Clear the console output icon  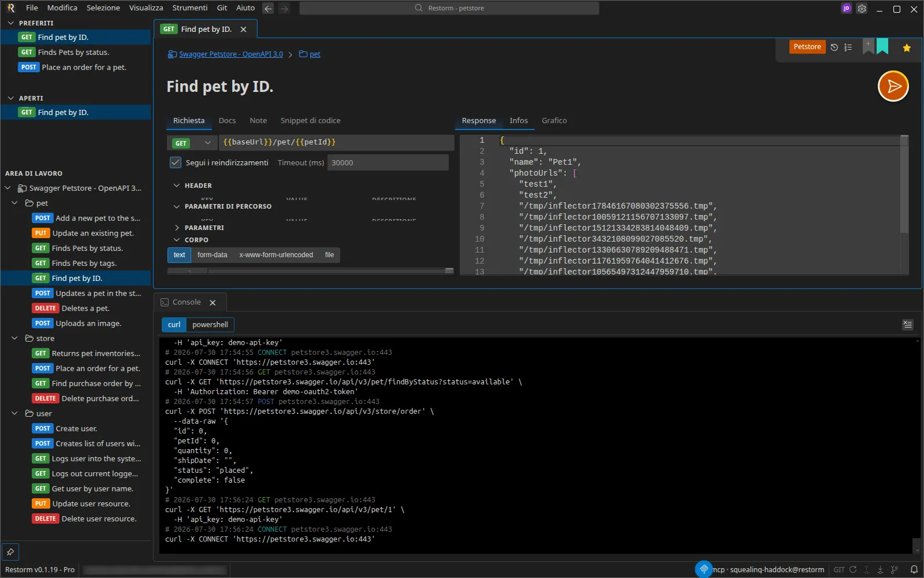[908, 324]
